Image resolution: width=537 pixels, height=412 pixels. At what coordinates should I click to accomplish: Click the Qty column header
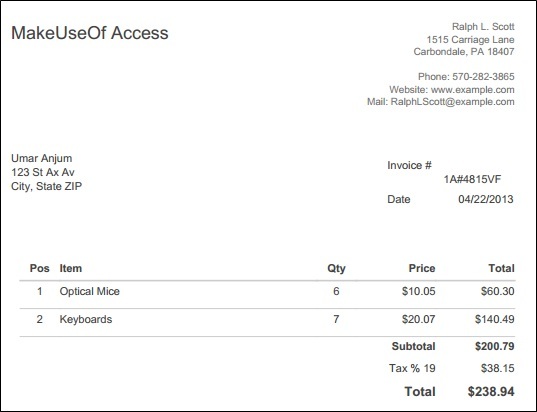pos(336,269)
